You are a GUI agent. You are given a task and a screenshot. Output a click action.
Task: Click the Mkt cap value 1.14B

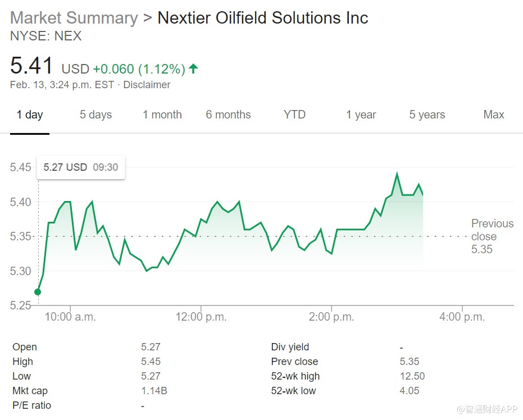pos(154,391)
